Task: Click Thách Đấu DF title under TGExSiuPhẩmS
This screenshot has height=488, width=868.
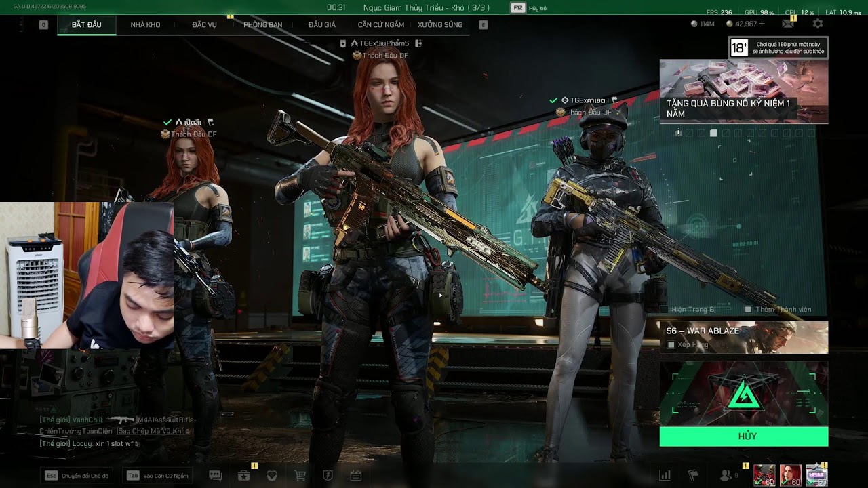Action: 385,56
